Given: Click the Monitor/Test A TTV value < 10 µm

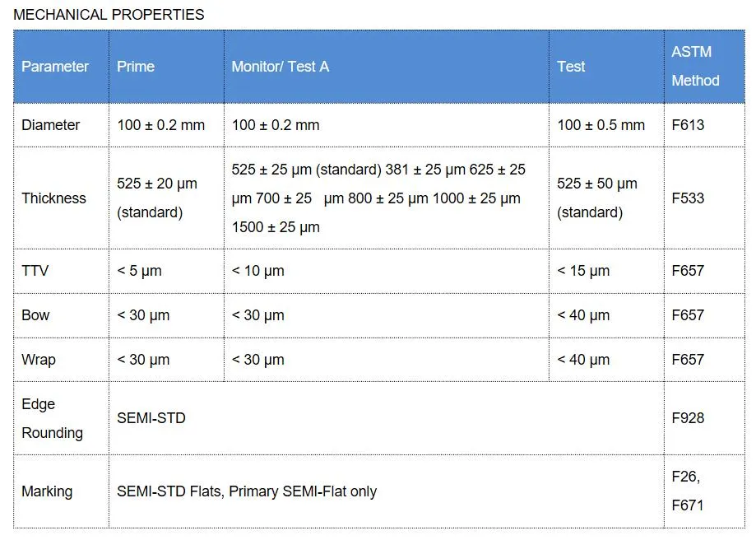Looking at the screenshot, I should pyautogui.click(x=258, y=271).
